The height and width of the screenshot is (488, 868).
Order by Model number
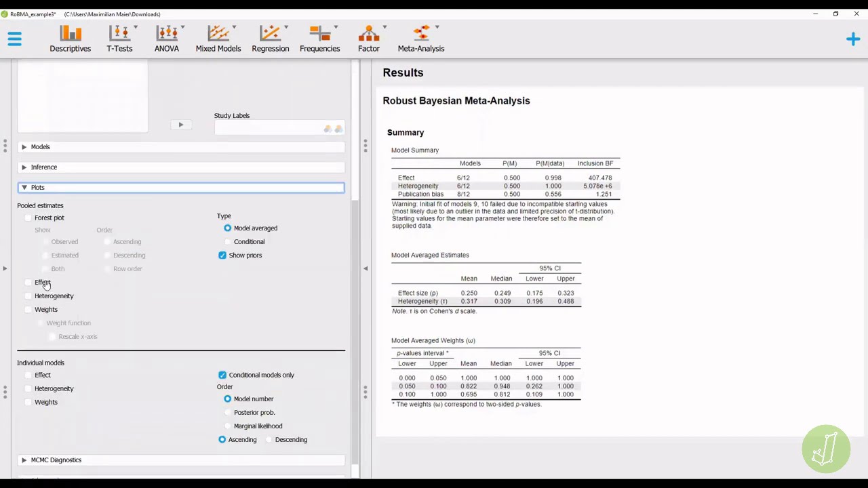pyautogui.click(x=228, y=399)
